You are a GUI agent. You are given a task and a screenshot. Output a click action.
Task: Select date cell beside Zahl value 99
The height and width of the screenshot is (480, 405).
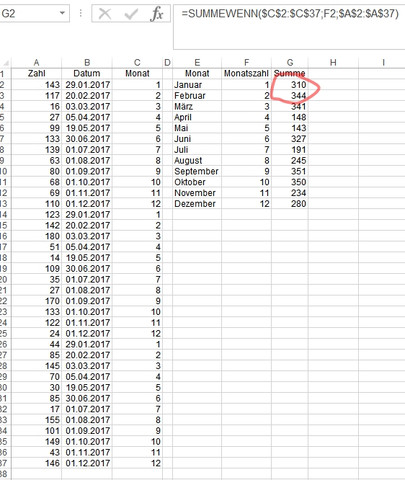[87, 128]
